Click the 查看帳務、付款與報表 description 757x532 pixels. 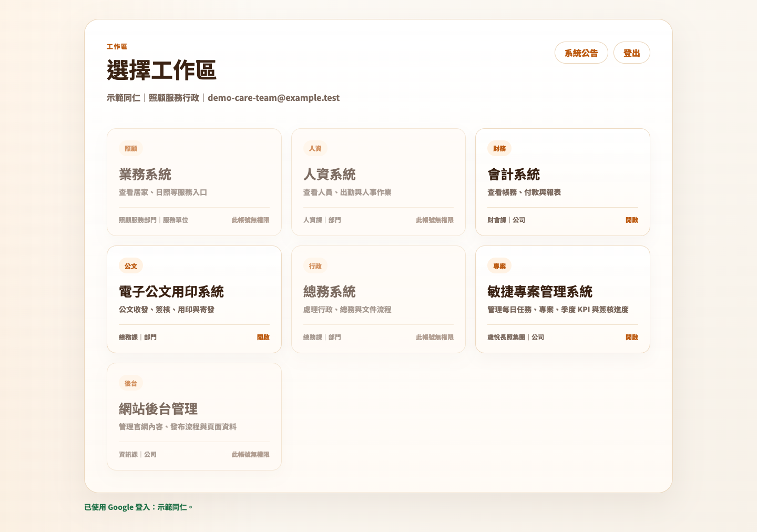click(524, 192)
